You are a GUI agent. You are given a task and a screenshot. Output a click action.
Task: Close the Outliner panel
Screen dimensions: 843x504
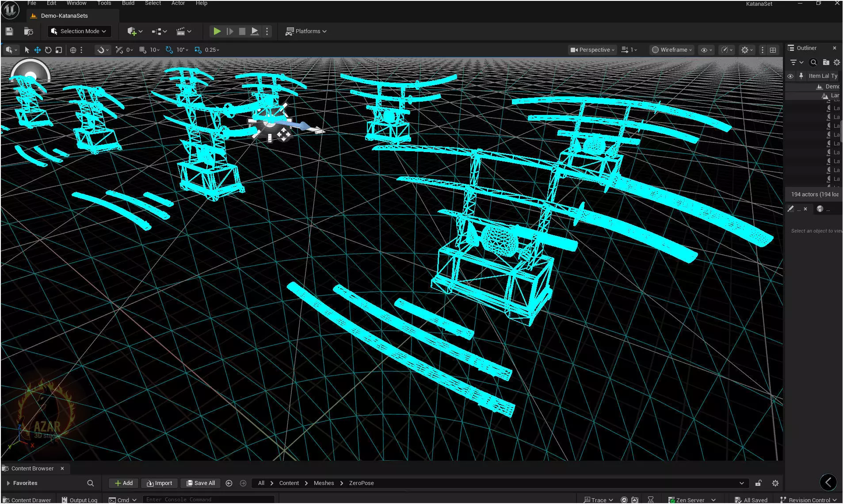pyautogui.click(x=835, y=48)
